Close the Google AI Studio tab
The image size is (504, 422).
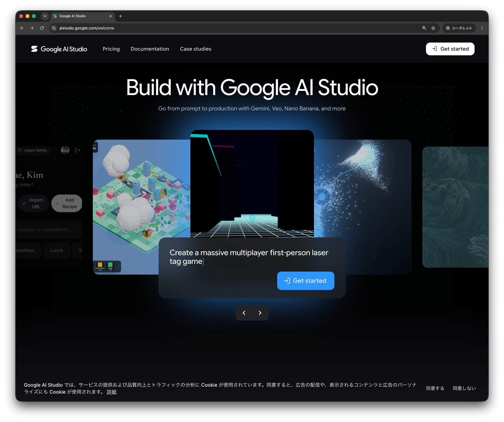tap(111, 16)
